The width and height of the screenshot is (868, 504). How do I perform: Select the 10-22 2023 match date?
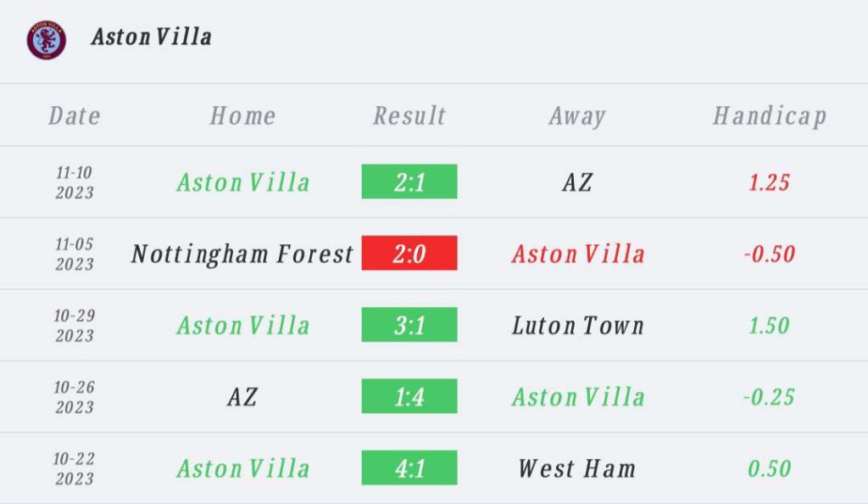tap(75, 468)
